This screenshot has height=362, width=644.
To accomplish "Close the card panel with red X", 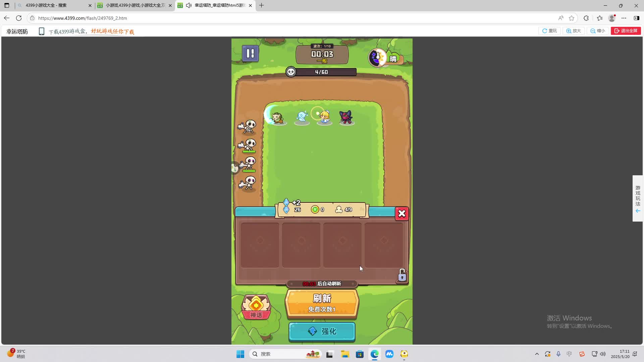I will (401, 214).
